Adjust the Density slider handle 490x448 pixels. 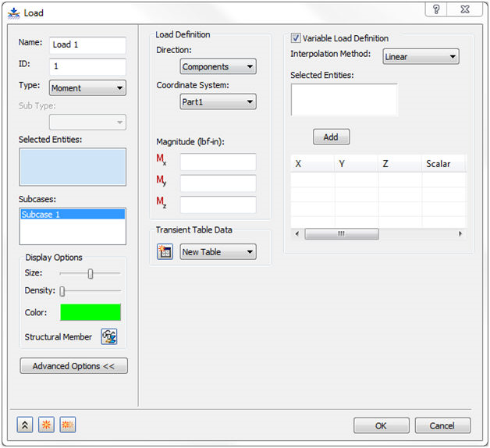(62, 291)
